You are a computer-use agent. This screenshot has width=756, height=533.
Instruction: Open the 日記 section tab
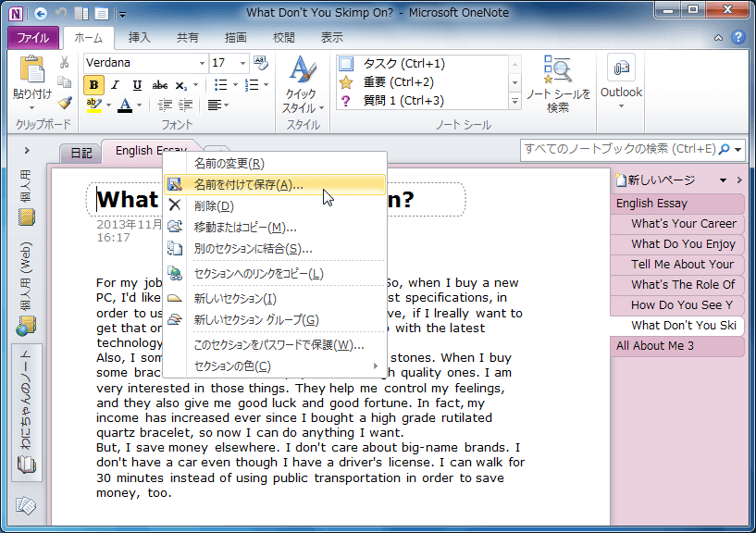click(81, 153)
